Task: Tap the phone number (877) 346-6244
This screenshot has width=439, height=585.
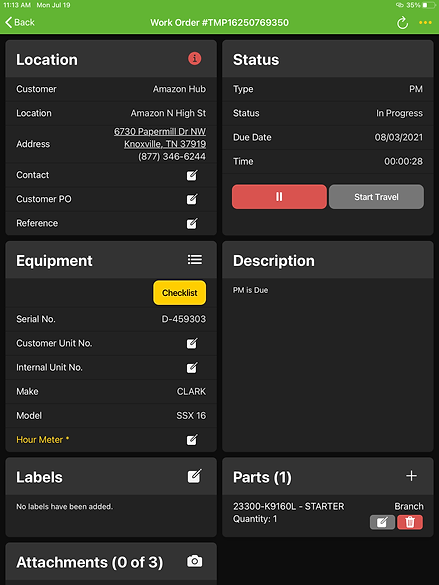Action: (x=172, y=156)
